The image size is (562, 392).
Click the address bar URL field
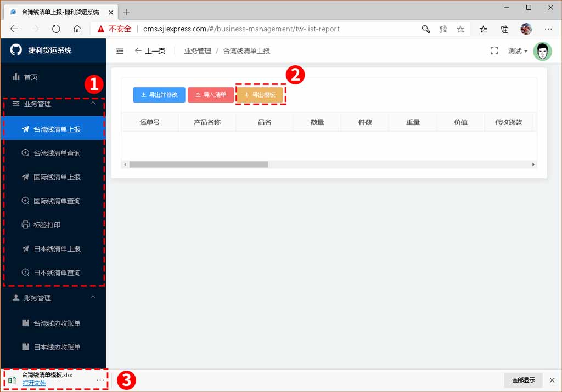241,29
